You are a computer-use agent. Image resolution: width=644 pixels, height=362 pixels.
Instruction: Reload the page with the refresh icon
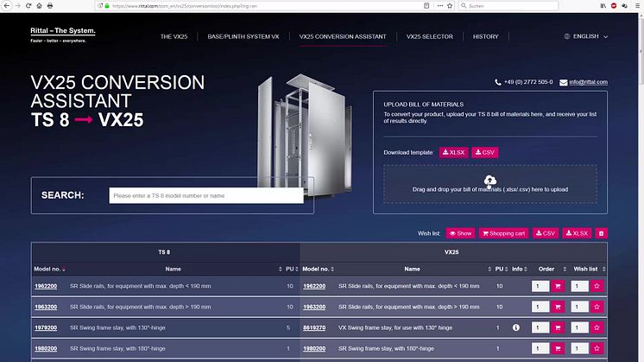pos(28,6)
